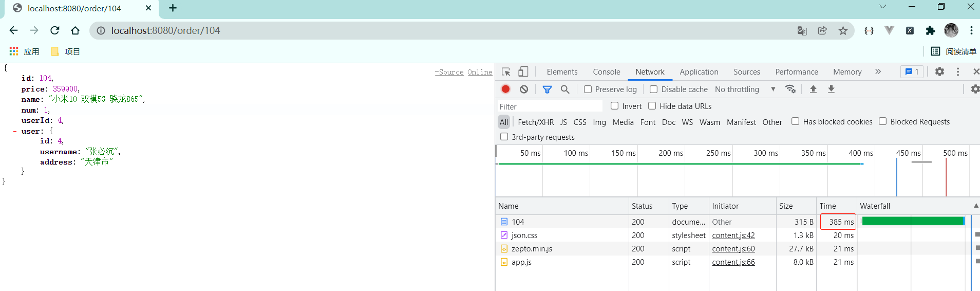
Task: Filter requests by Doc type
Action: 669,122
